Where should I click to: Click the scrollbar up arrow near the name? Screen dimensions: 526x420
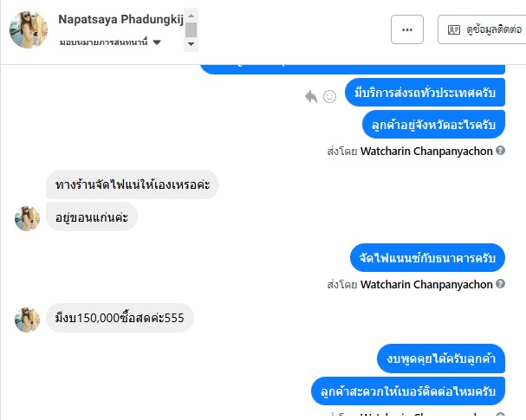pyautogui.click(x=191, y=15)
